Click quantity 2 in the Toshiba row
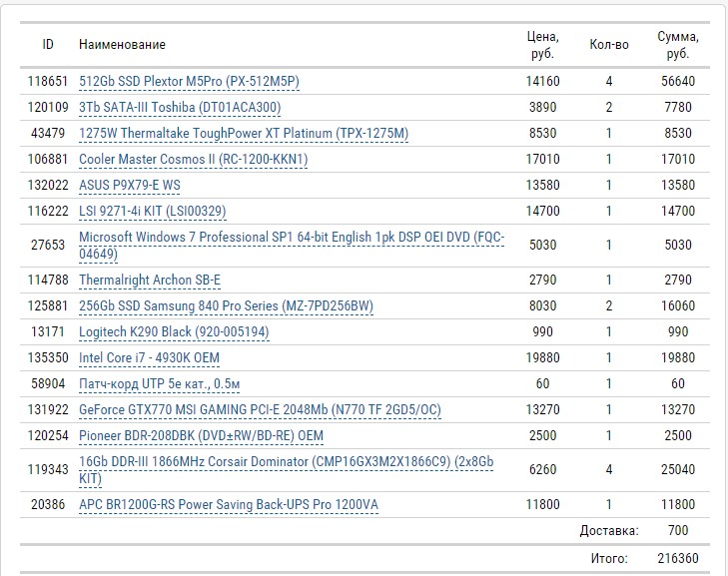The width and height of the screenshot is (728, 576). click(x=609, y=107)
